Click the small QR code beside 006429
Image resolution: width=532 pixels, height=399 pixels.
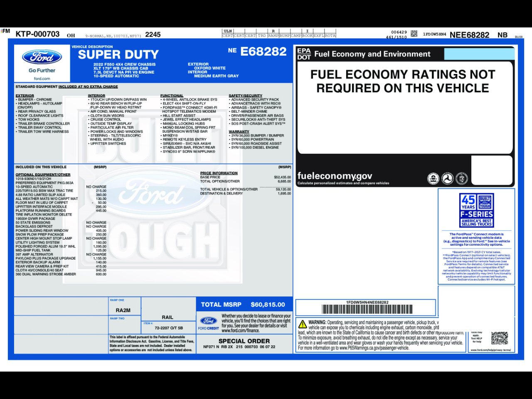414,34
